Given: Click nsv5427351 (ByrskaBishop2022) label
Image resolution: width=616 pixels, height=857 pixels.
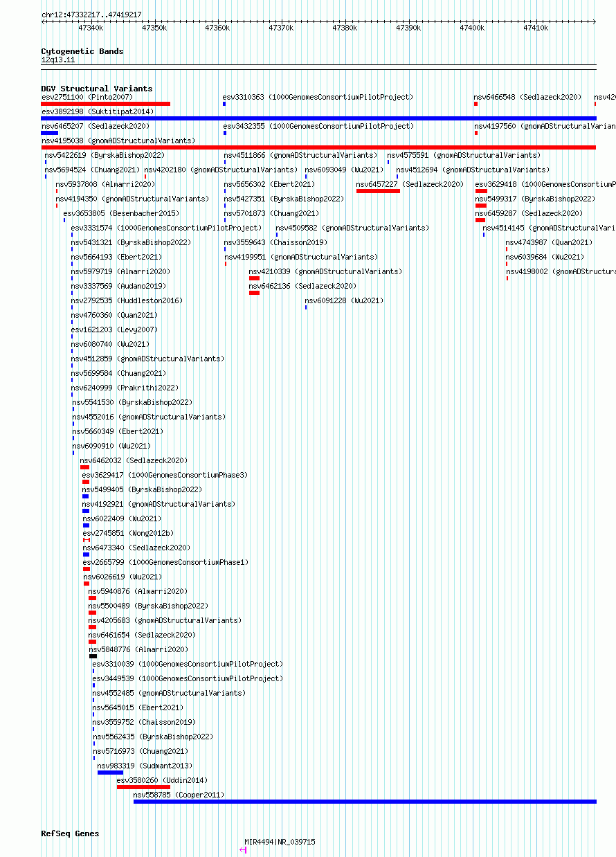Looking at the screenshot, I should pos(284,199).
